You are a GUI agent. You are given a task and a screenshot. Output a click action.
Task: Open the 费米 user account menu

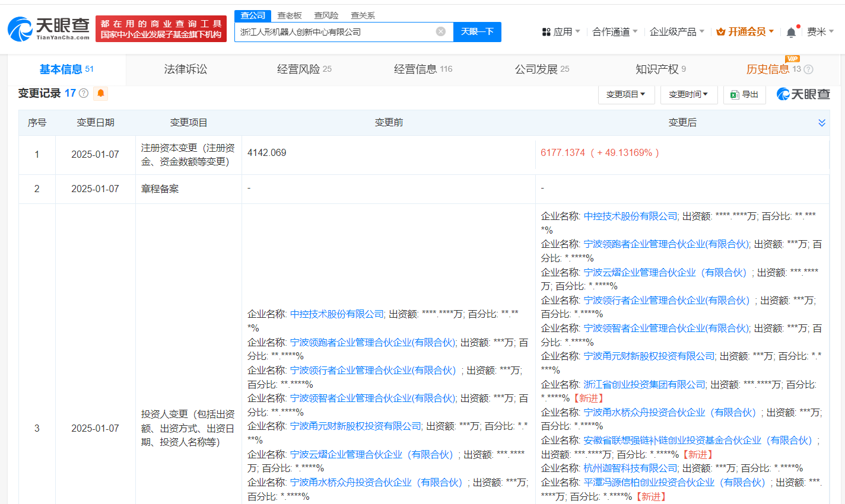click(820, 31)
